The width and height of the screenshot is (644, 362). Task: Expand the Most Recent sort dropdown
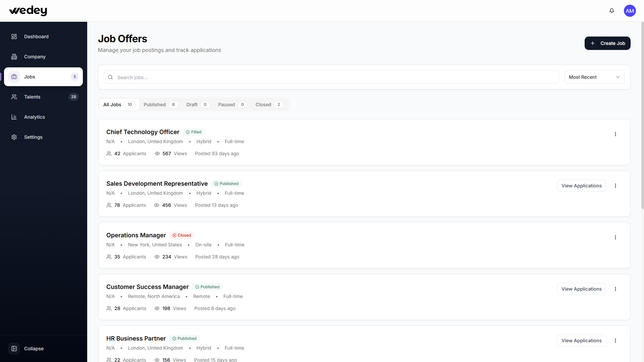(x=594, y=77)
